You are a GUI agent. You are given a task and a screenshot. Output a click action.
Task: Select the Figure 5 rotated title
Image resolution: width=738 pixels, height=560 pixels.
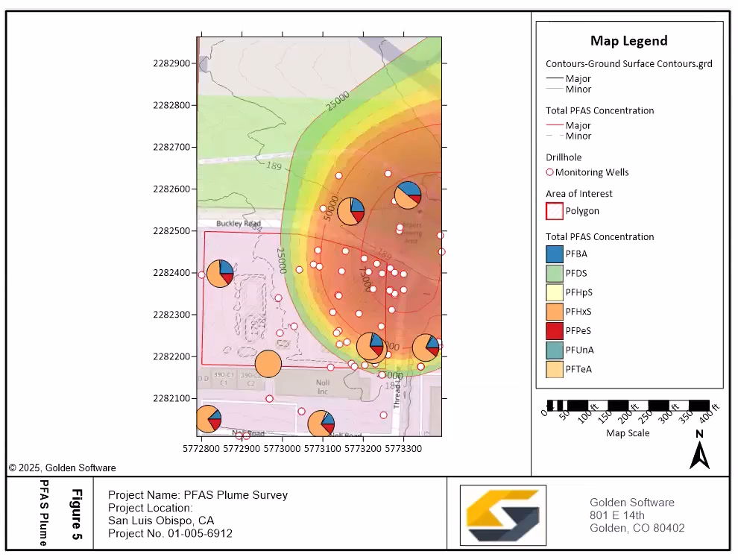tap(75, 515)
